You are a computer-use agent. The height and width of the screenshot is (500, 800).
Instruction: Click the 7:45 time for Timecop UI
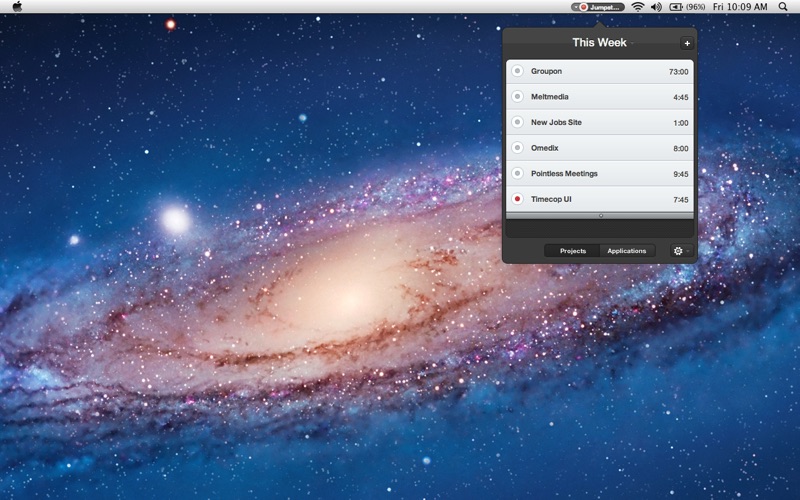point(681,199)
